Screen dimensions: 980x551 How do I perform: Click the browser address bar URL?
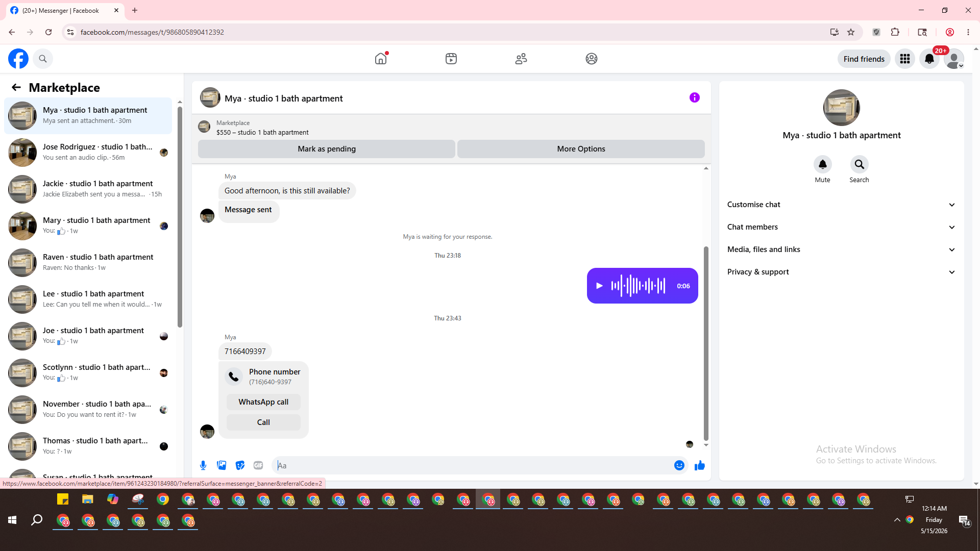tap(152, 32)
